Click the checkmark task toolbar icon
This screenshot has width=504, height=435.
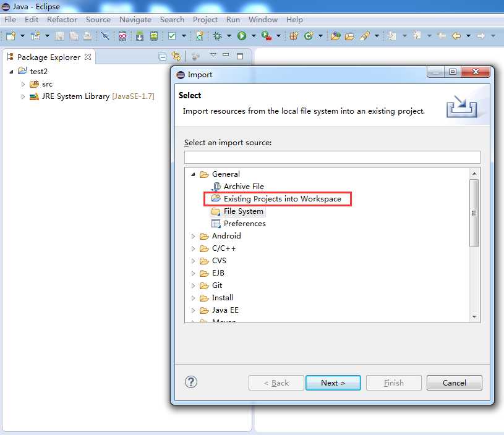coord(172,36)
